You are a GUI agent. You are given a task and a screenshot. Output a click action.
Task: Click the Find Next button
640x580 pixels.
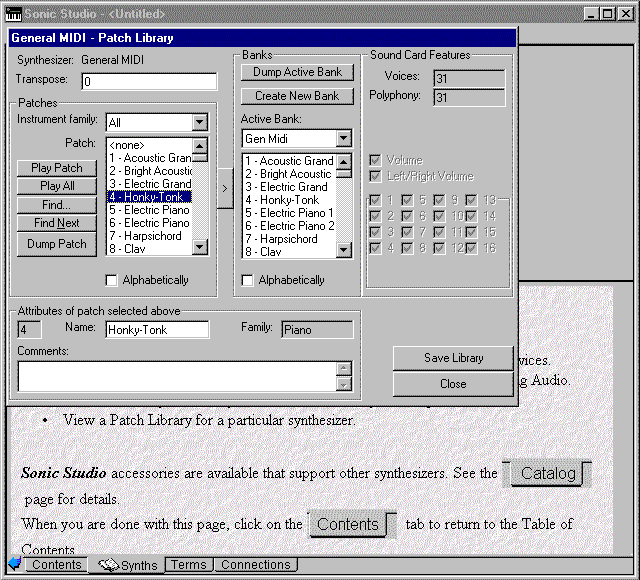[x=57, y=223]
